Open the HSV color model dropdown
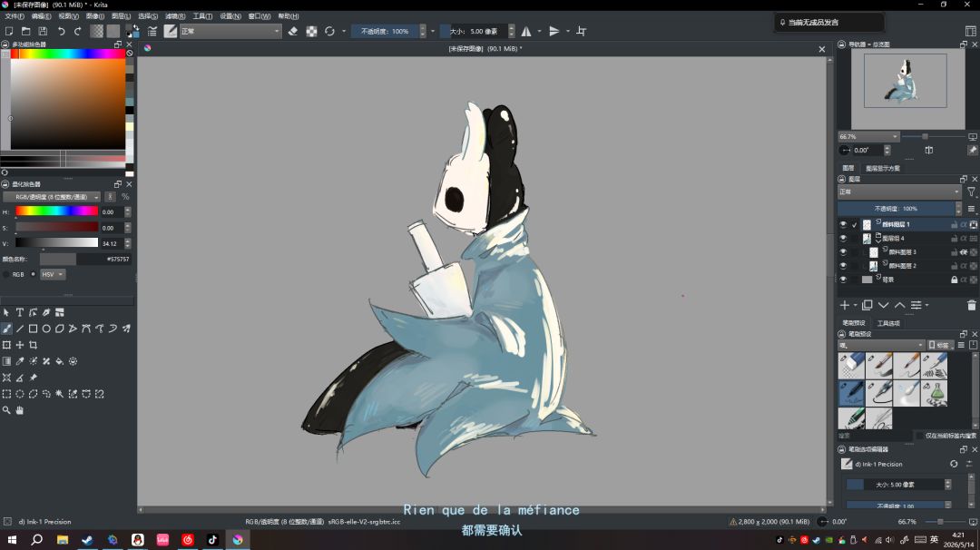This screenshot has width=980, height=550. [53, 274]
